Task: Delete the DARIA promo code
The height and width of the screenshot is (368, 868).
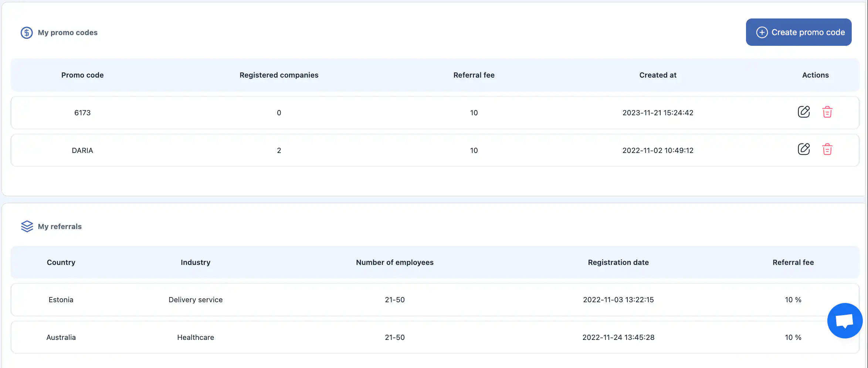Action: pyautogui.click(x=827, y=150)
